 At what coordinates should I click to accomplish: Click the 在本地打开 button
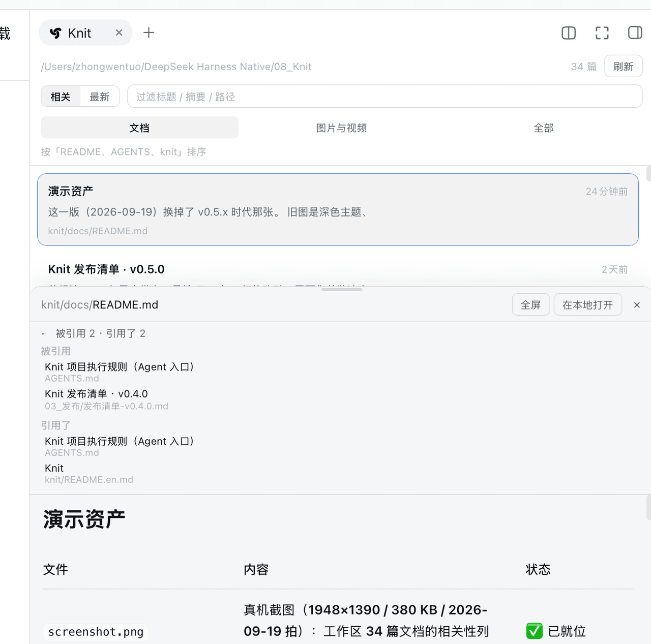point(587,304)
